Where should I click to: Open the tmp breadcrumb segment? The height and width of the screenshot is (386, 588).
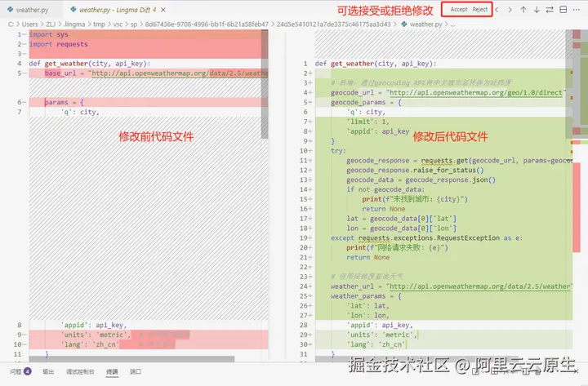click(99, 24)
